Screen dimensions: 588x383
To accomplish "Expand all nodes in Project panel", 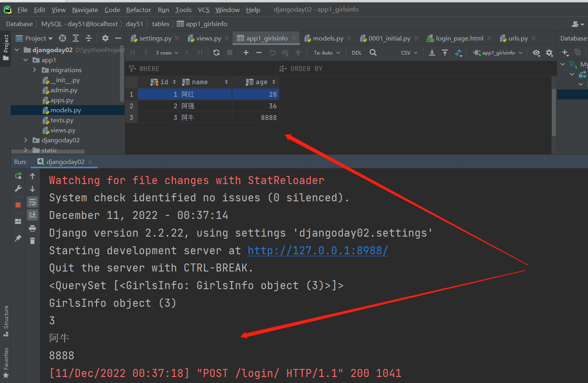I will pos(76,38).
